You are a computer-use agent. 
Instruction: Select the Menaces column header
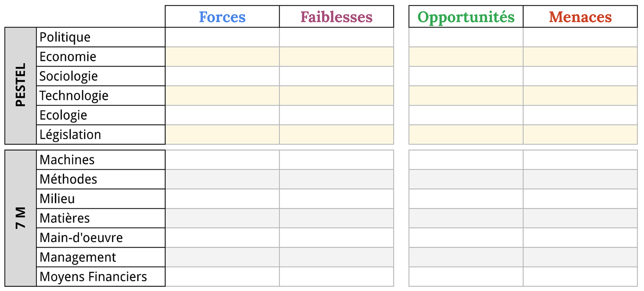(x=580, y=17)
